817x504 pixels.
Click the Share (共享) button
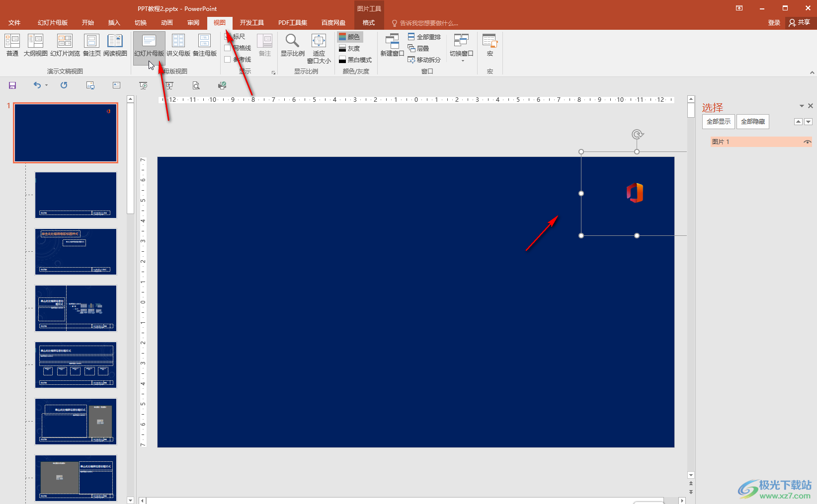pos(800,22)
